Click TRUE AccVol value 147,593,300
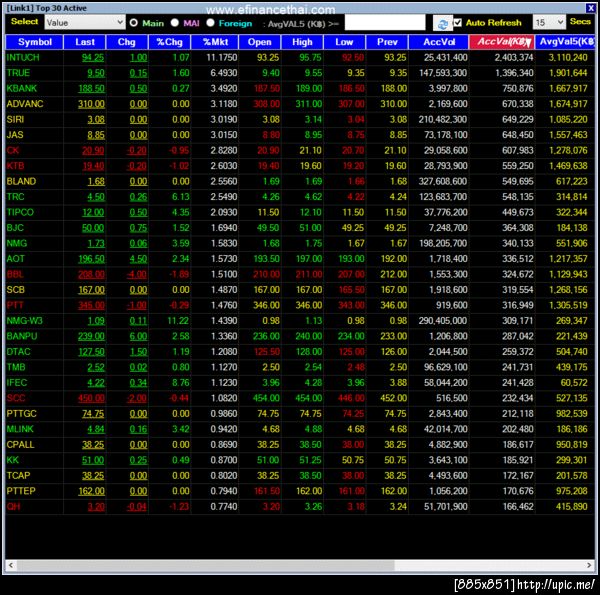This screenshot has height=595, width=600. click(x=443, y=73)
